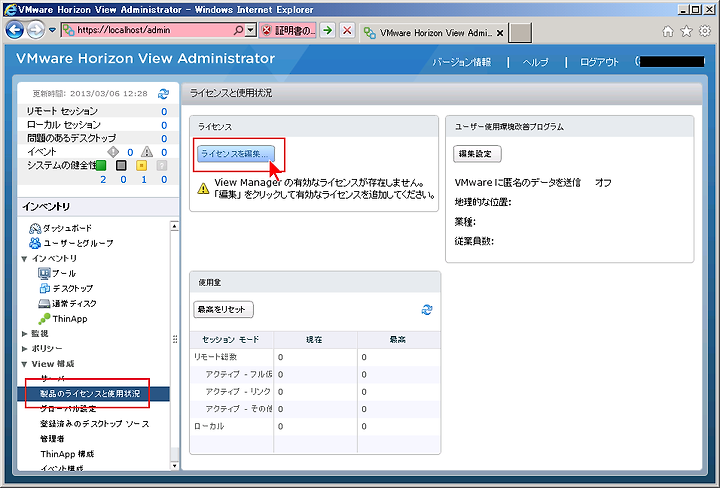The image size is (720, 488).
Task: Select the リモート総数 row label
Action: click(215, 357)
